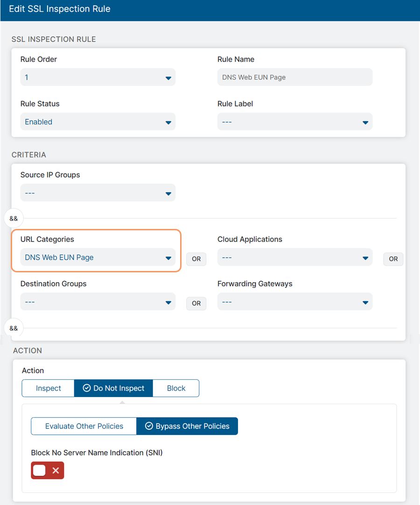
Task: Open the Rule Order dropdown
Action: pos(98,78)
